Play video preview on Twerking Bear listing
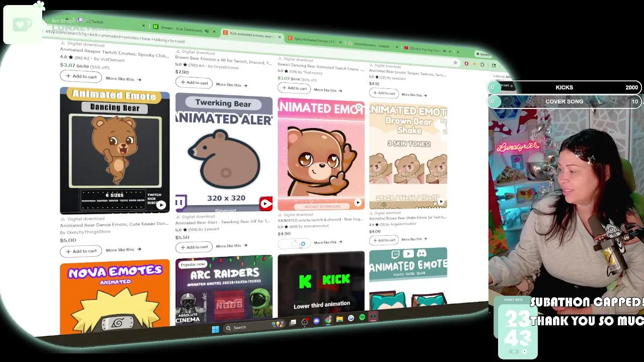 tap(266, 204)
